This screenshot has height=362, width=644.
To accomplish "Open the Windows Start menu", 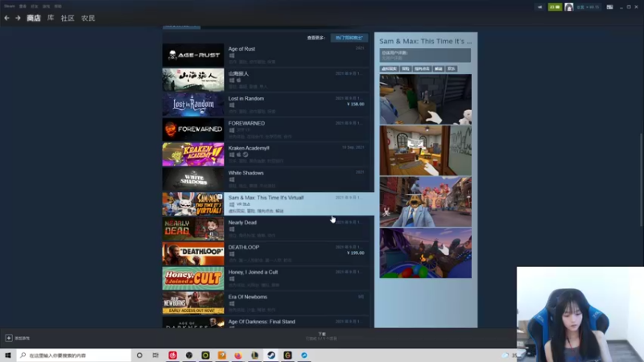I will tap(8, 356).
